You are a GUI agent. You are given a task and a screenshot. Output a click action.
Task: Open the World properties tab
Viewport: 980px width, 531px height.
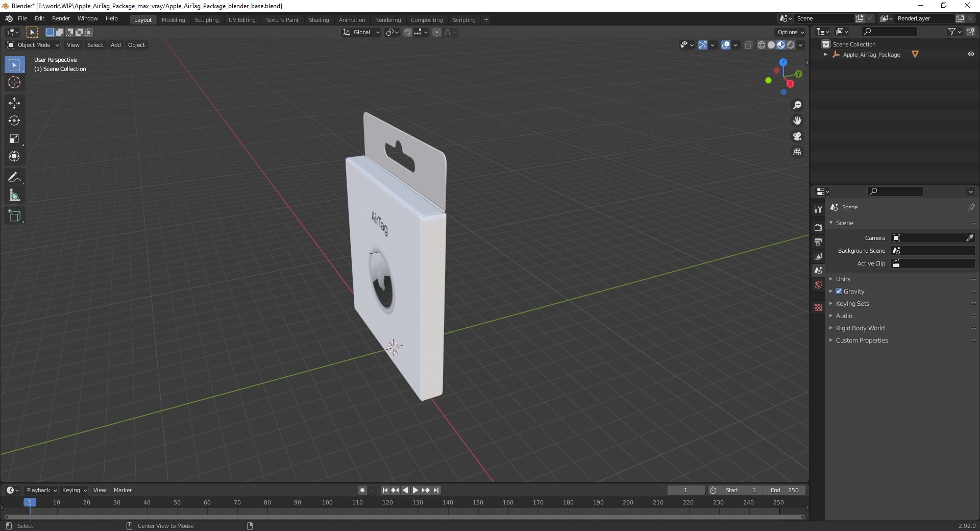point(818,285)
